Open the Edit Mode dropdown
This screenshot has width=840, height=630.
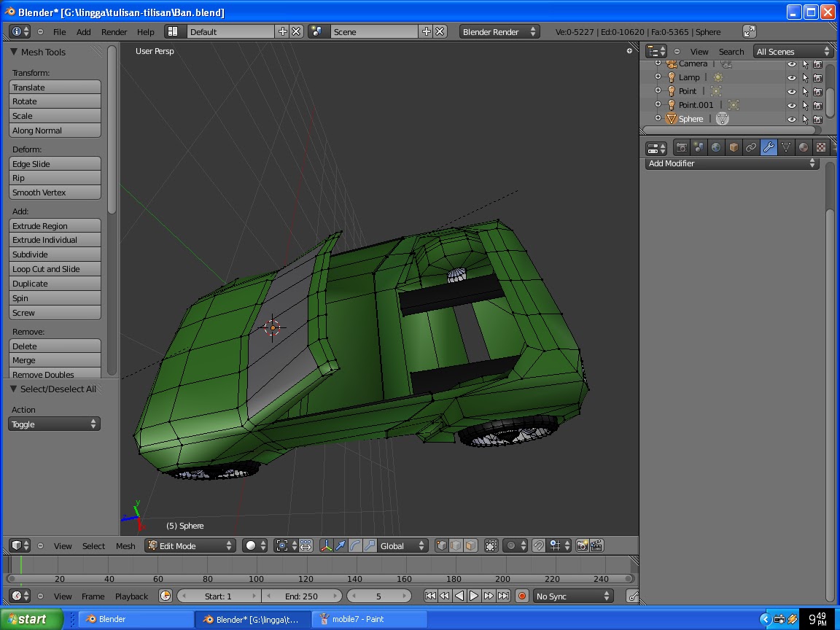[x=190, y=545]
